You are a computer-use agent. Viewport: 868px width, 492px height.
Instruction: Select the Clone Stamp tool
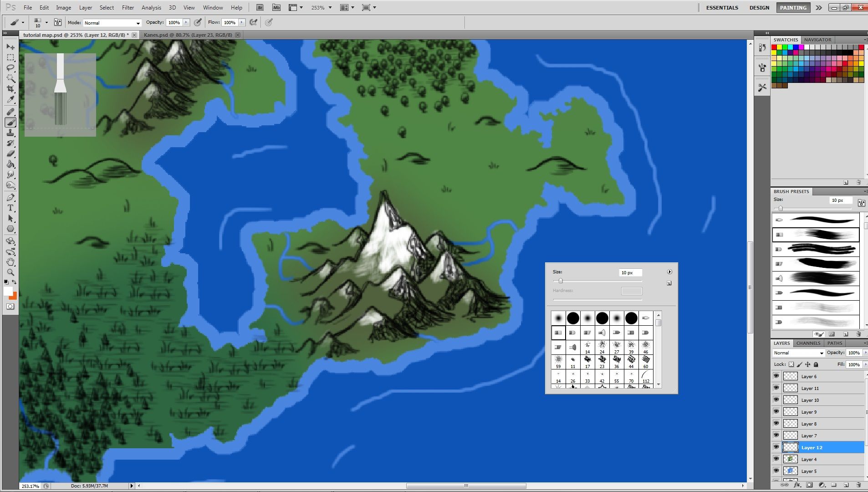pyautogui.click(x=10, y=133)
